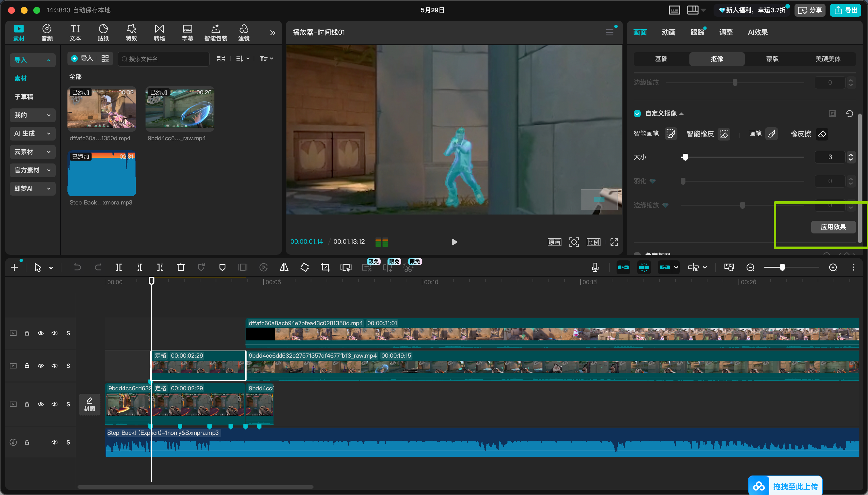
Task: Switch to the 调整 adjustment tab
Action: point(726,32)
